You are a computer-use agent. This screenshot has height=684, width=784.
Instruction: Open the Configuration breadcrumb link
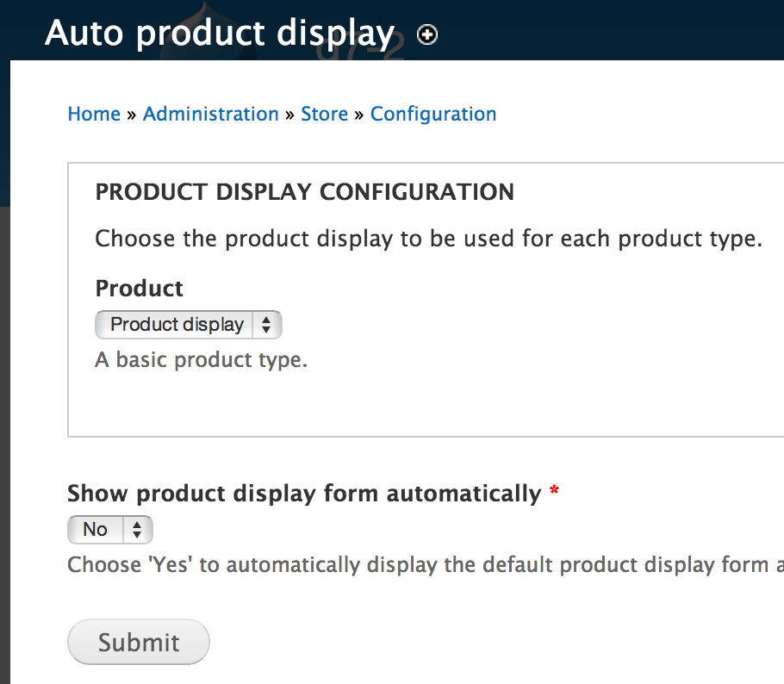433,114
